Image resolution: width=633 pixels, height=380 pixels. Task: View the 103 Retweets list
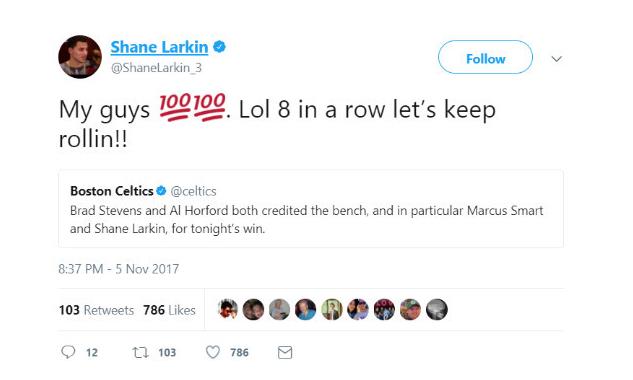96,310
